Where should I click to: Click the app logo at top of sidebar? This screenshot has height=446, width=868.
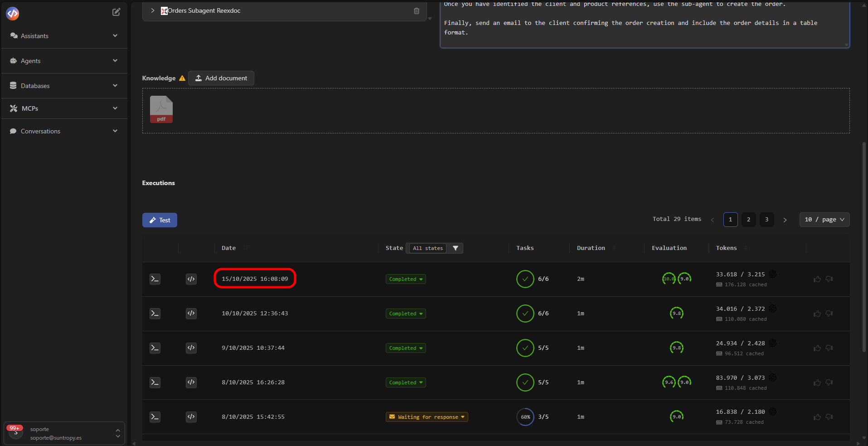(x=12, y=14)
